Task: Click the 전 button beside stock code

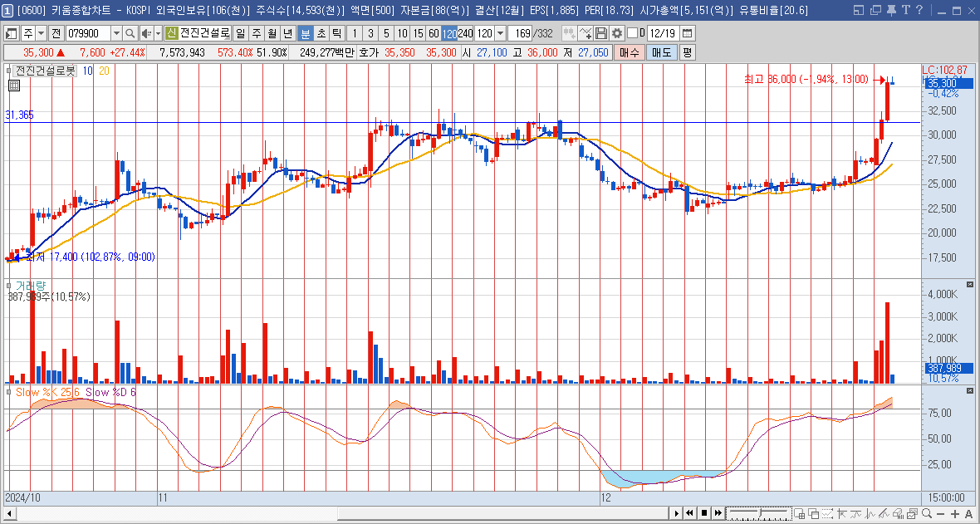Action: point(56,33)
